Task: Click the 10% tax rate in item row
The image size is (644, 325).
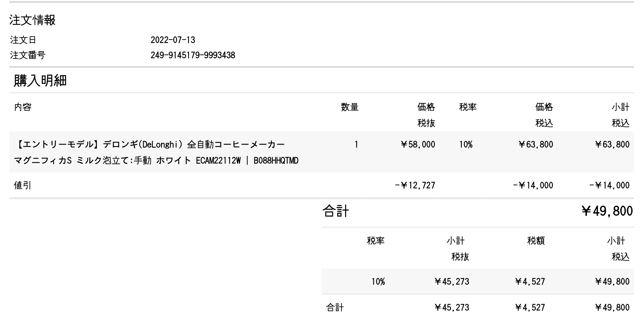Action: click(x=466, y=145)
